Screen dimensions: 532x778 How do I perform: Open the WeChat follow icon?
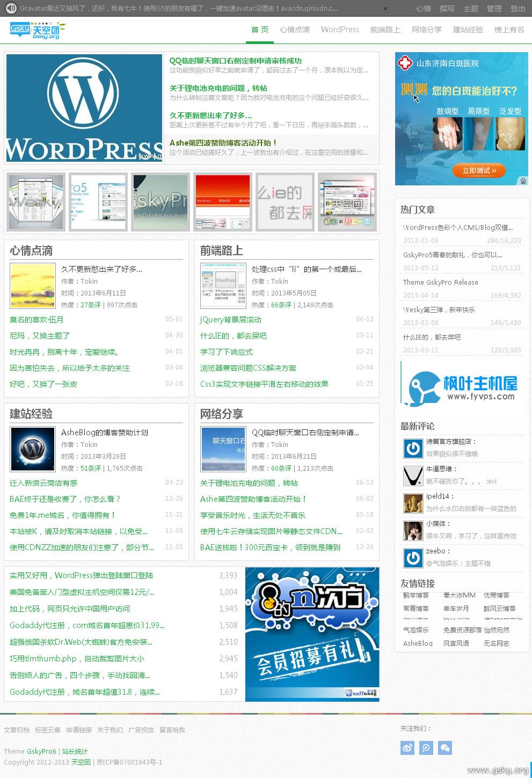pyautogui.click(x=445, y=747)
